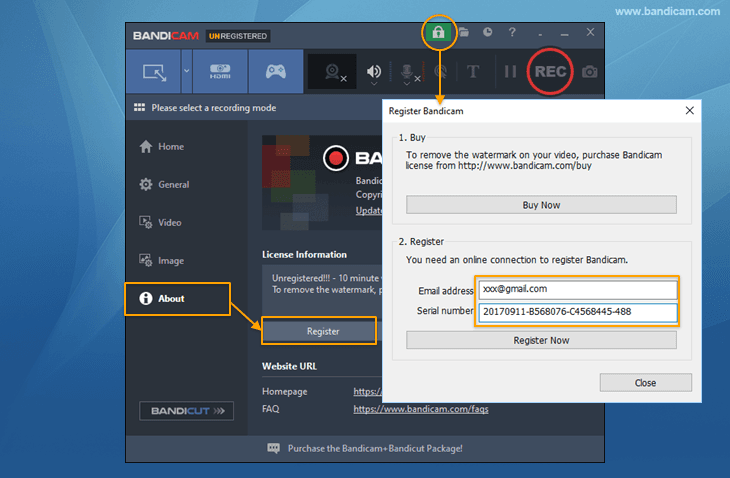Click the Buy Now button
Screen dimensions: 730x478
(x=541, y=205)
